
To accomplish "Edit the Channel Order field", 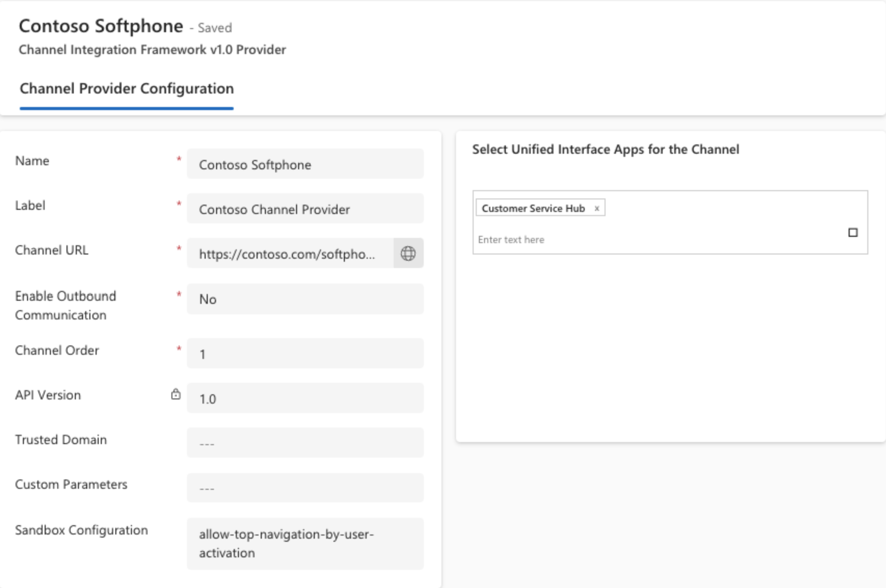I will coord(305,354).
